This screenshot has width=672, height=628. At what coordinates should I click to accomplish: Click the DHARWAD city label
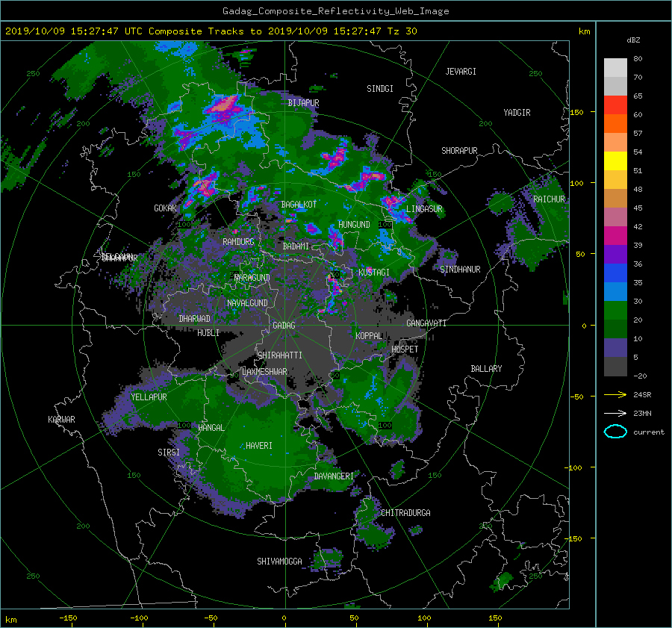click(x=194, y=319)
